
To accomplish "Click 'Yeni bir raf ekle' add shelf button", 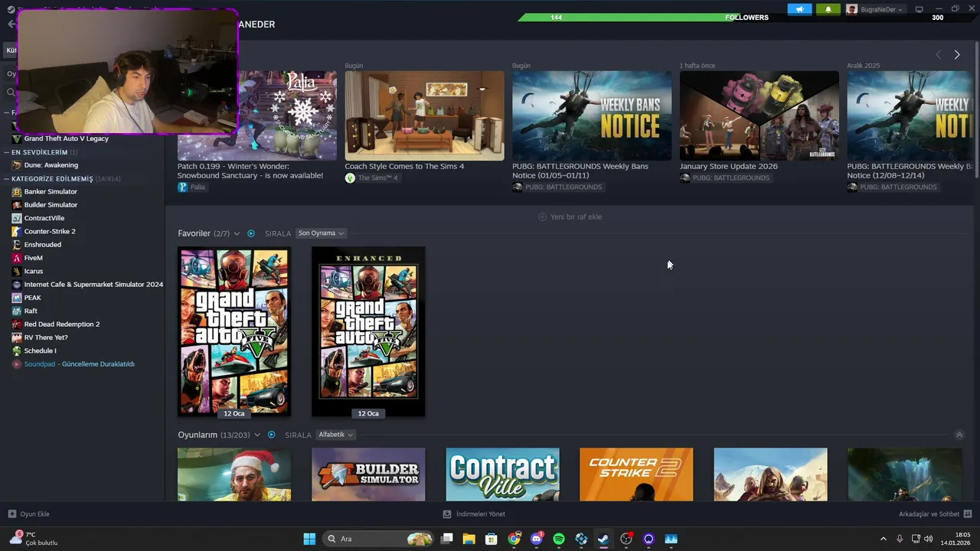I will [x=570, y=217].
